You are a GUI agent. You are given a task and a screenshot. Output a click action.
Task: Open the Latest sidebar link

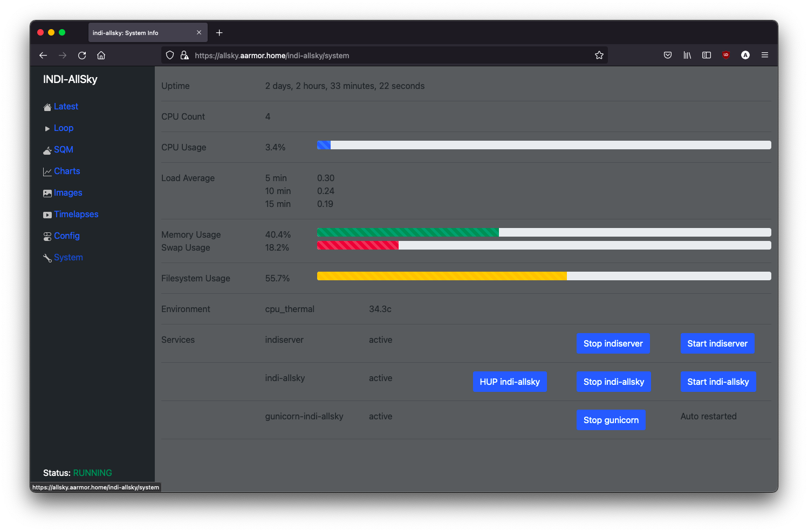pyautogui.click(x=66, y=107)
